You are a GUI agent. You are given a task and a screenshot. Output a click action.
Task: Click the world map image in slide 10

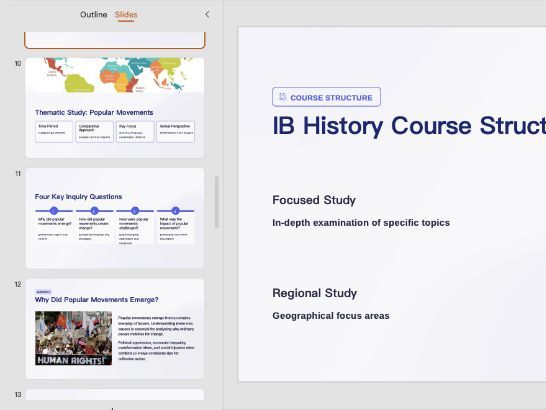(115, 75)
